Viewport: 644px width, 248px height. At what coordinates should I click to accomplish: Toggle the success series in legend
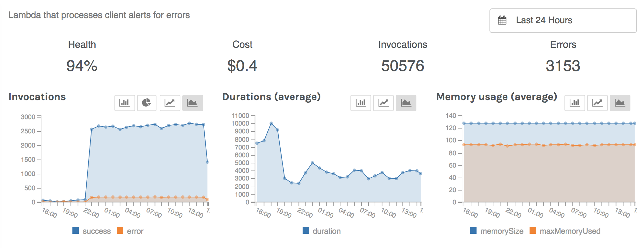pos(92,231)
